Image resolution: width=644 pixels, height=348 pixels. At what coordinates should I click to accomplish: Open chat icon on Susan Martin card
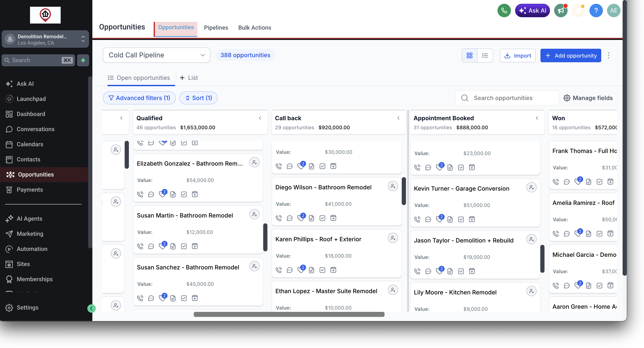151,246
